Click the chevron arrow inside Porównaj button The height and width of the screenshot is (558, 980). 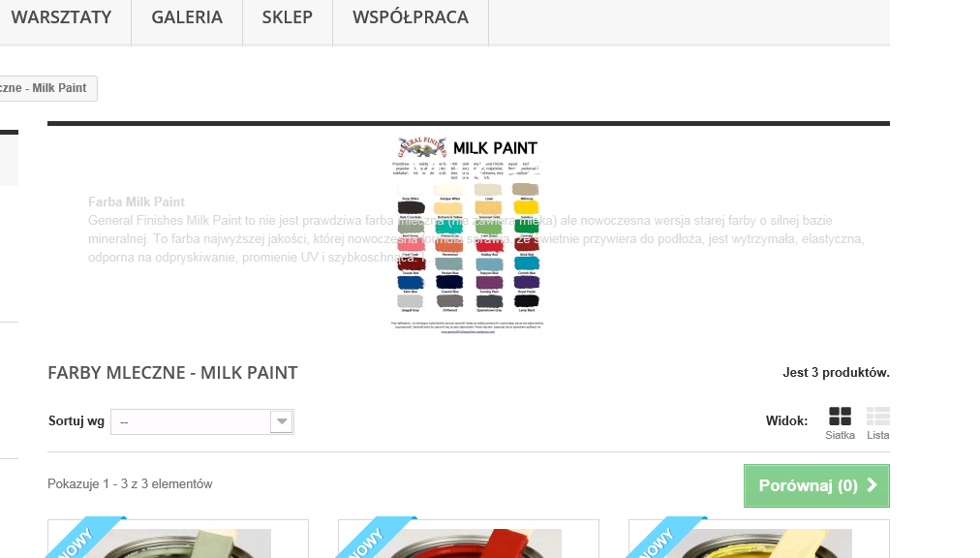pos(872,484)
